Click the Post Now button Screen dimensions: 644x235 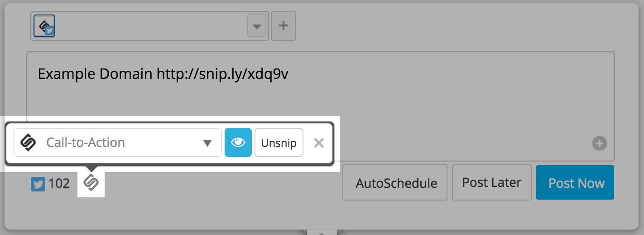[x=575, y=183]
